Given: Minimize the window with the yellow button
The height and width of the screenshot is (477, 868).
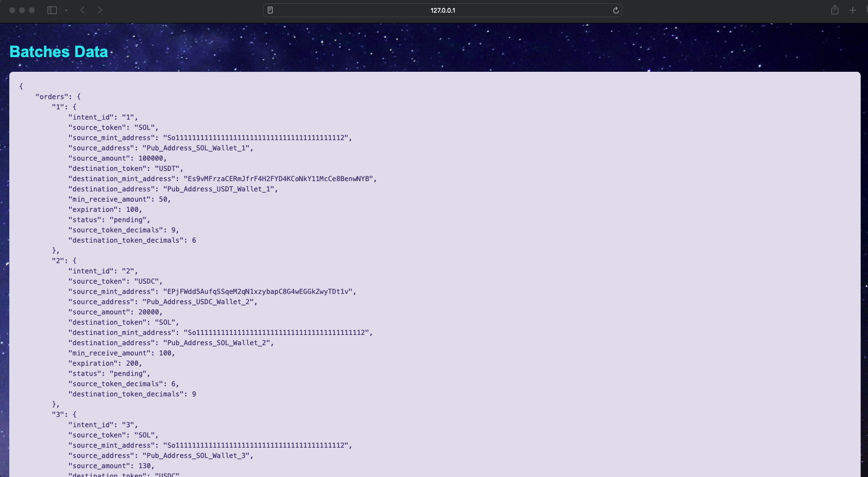Looking at the screenshot, I should click(22, 10).
